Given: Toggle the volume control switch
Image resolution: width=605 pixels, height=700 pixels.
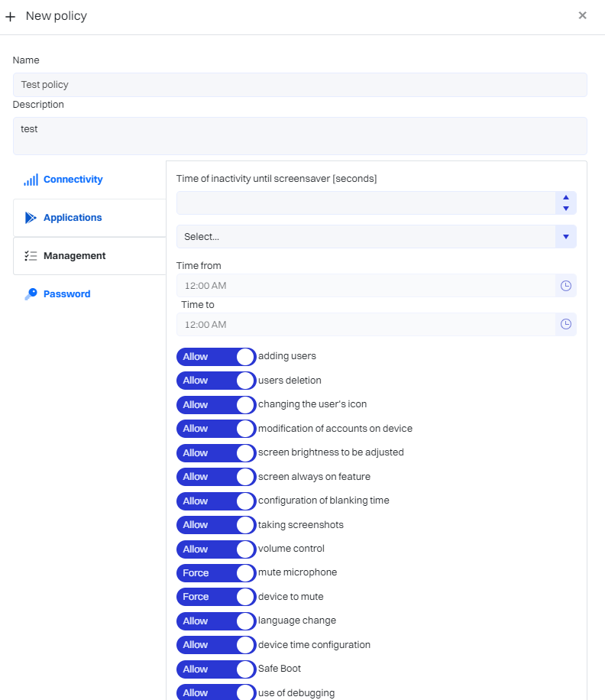Looking at the screenshot, I should (216, 549).
